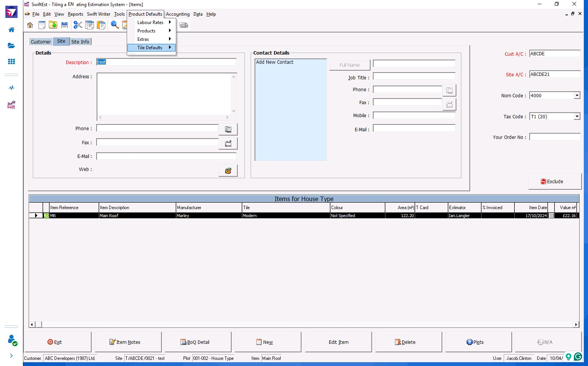Click the scissors cut icon
This screenshot has height=366, width=588.
pyautogui.click(x=78, y=25)
